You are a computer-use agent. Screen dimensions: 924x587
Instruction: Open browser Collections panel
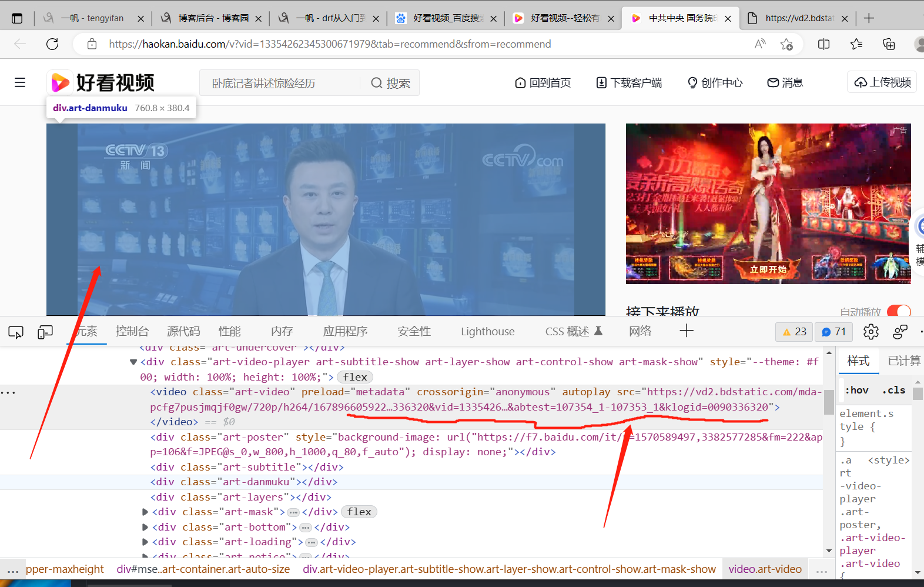click(889, 44)
